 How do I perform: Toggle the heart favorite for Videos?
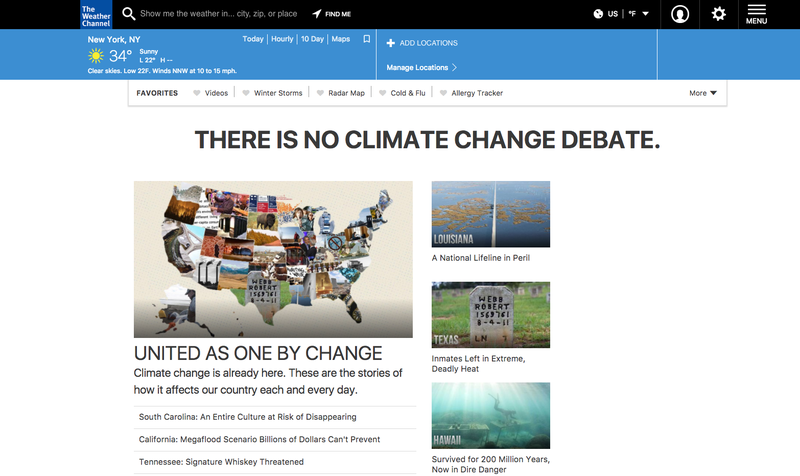(196, 93)
